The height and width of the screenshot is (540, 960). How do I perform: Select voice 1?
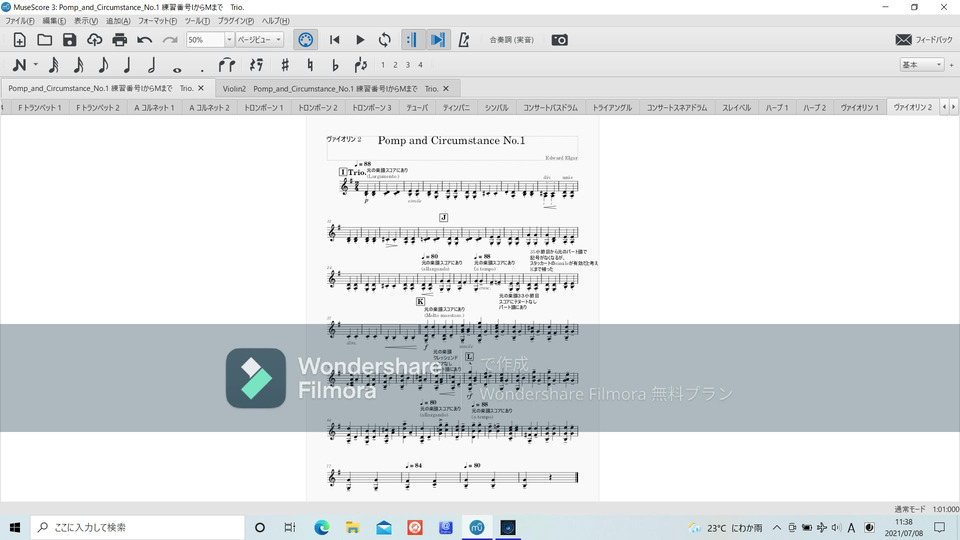[x=383, y=65]
